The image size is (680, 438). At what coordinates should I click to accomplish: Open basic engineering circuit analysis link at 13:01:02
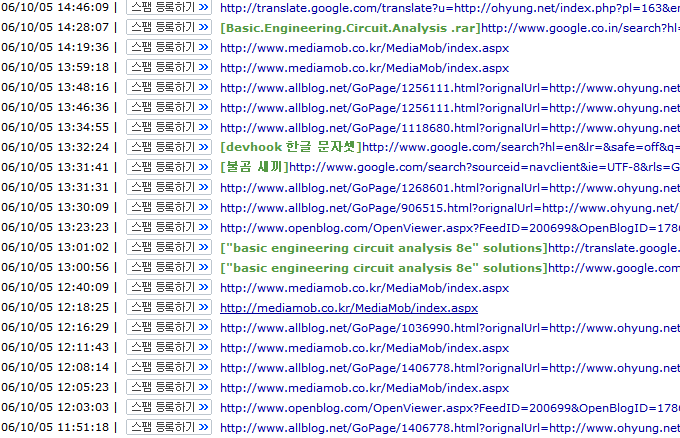[450, 248]
